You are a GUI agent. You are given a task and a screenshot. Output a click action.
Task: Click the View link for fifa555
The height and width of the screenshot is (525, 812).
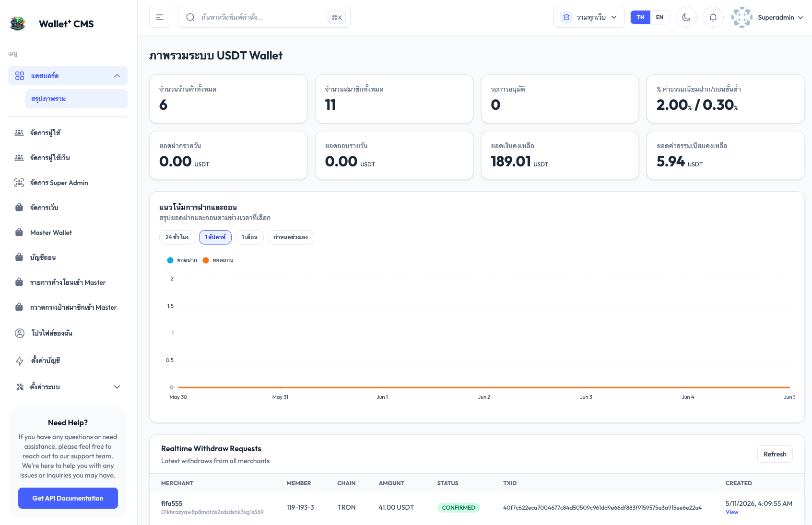click(731, 512)
